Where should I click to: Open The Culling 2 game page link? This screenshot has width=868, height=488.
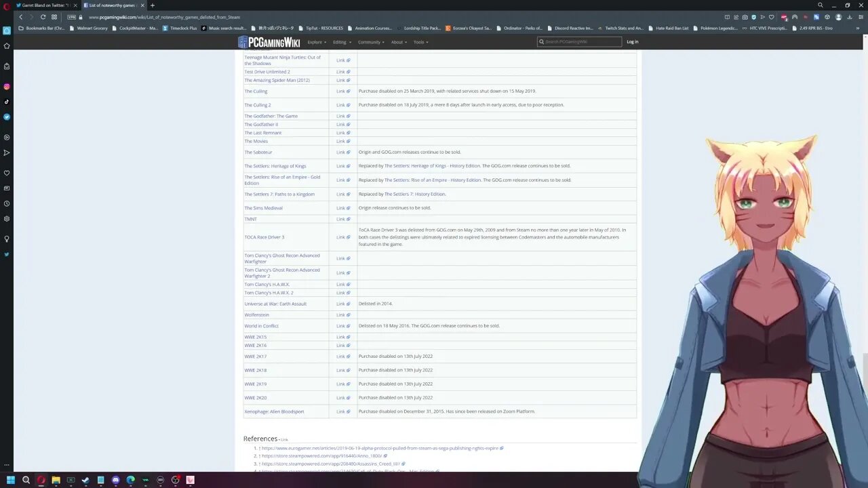coord(258,105)
